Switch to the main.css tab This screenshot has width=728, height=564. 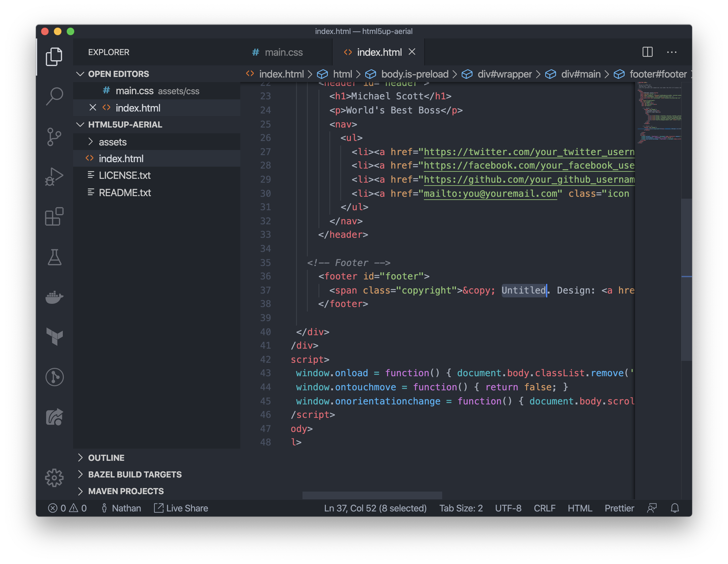point(283,52)
